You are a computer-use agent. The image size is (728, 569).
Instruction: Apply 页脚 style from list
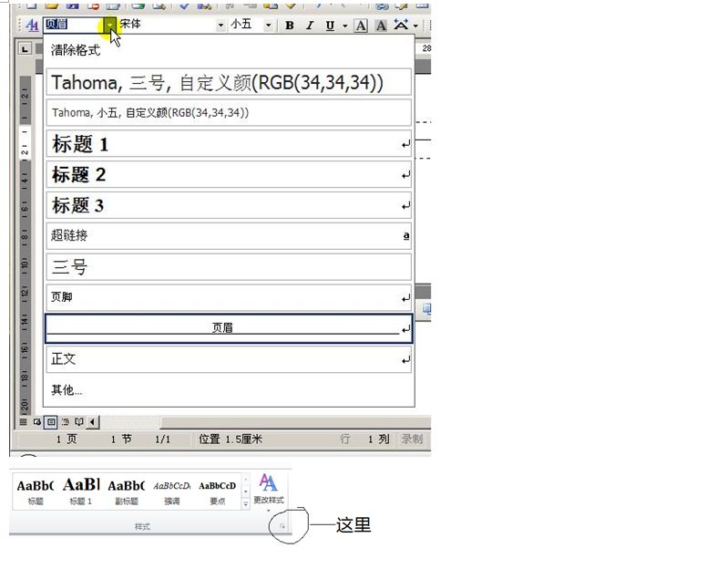click(x=229, y=297)
